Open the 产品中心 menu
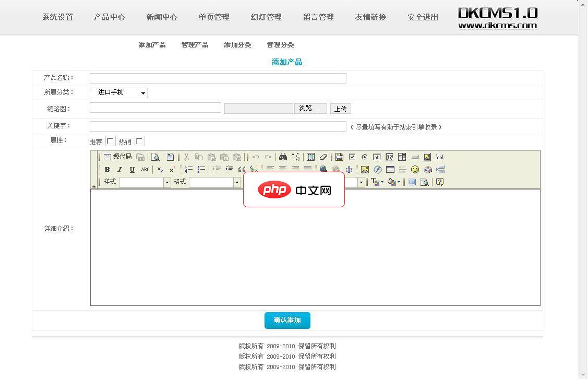Image resolution: width=588 pixels, height=379 pixels. (x=110, y=17)
